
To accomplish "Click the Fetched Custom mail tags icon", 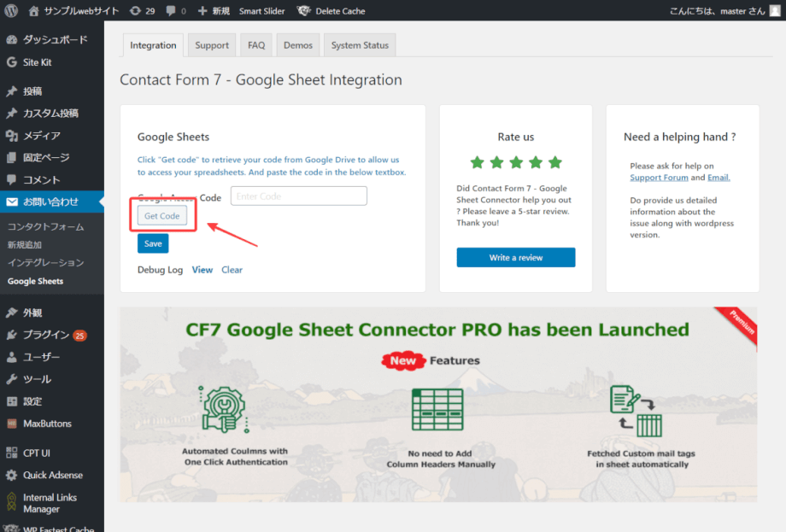I will click(636, 412).
